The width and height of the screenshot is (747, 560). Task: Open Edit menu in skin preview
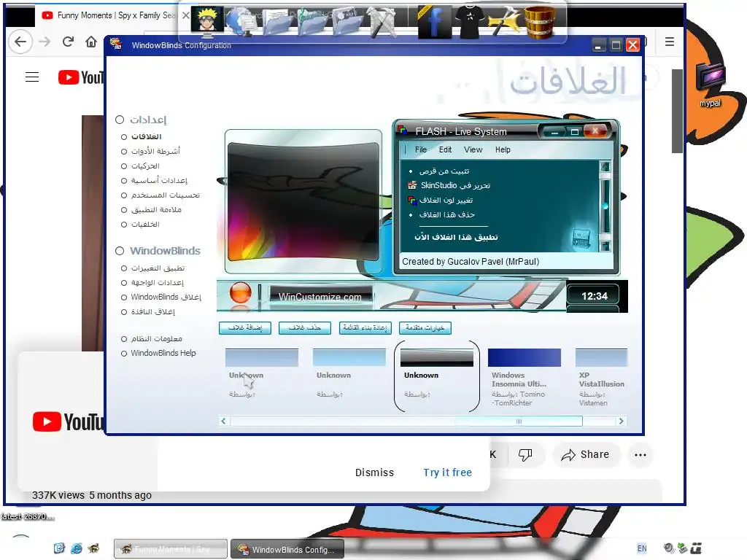point(446,149)
